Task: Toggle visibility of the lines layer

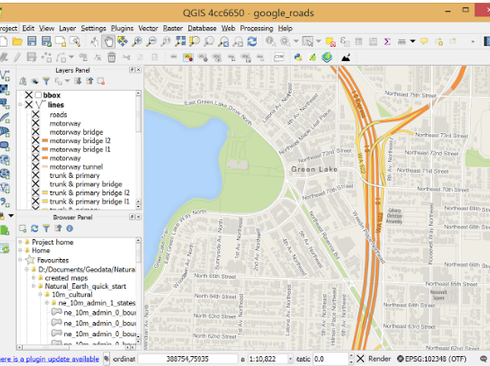Action: pos(29,105)
